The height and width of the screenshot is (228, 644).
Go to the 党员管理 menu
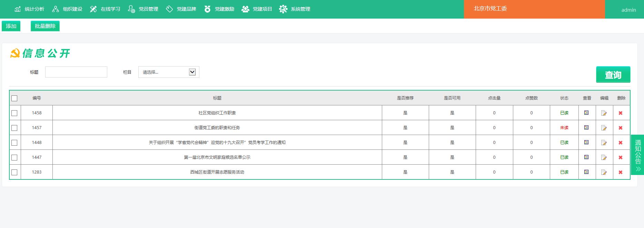coord(143,9)
